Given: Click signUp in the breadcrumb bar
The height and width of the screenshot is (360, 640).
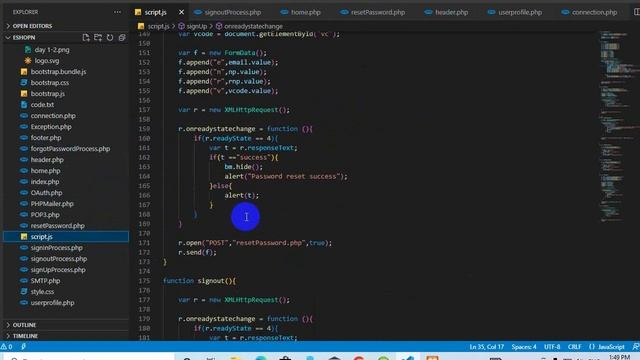Looking at the screenshot, I should [x=197, y=26].
